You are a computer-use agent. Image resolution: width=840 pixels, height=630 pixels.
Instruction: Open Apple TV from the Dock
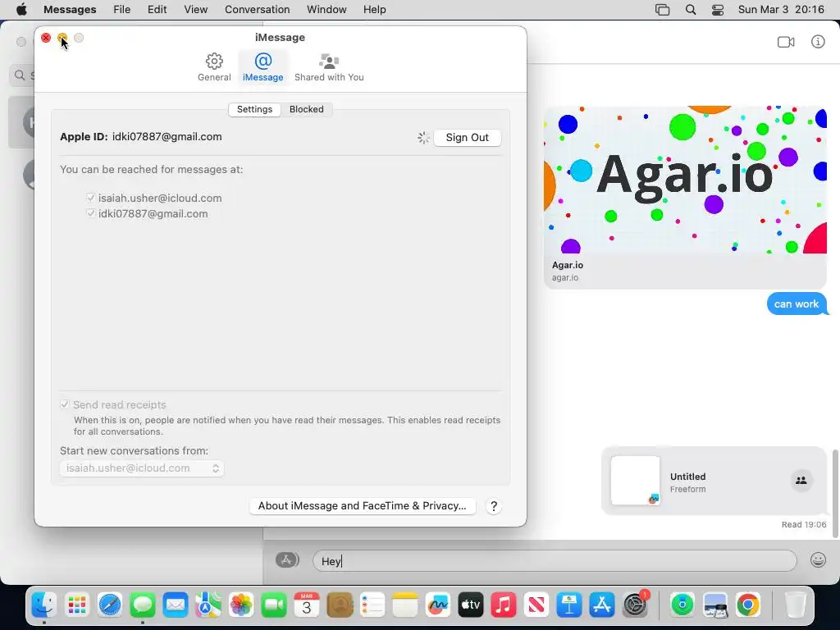click(x=470, y=605)
